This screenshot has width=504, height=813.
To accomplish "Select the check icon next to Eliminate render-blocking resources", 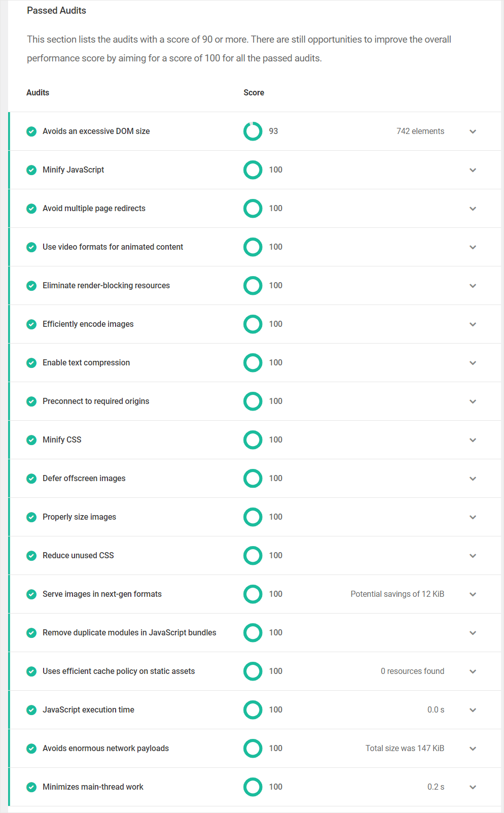I will pos(31,285).
